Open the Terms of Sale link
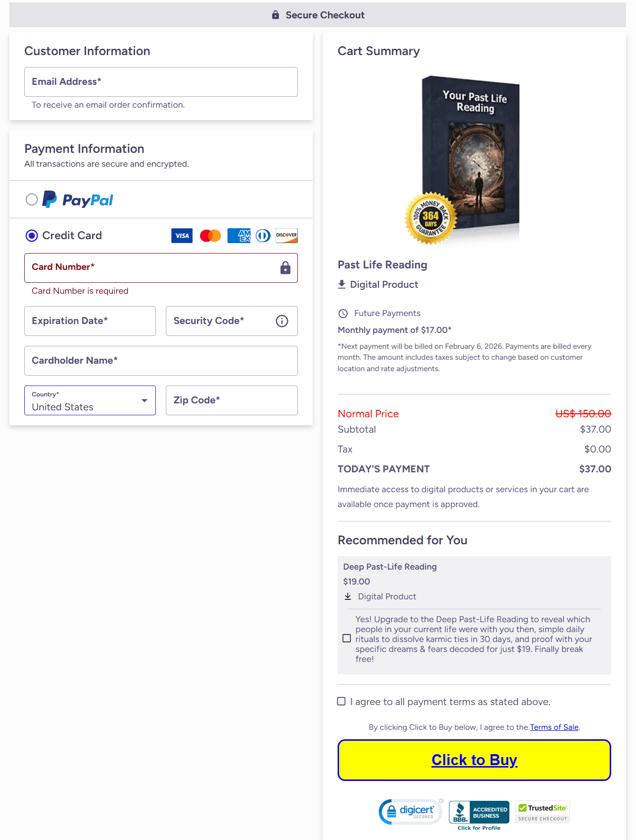Viewport: 636px width, 840px height. 554,727
